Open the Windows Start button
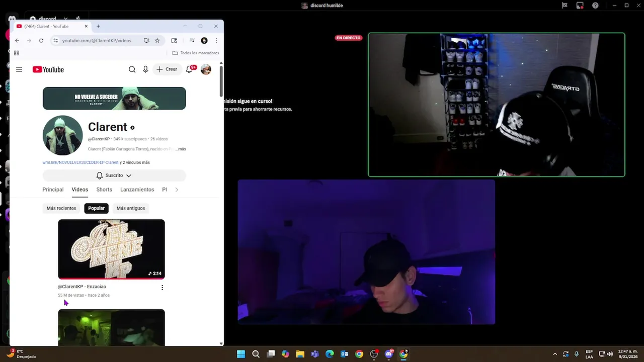Image resolution: width=644 pixels, height=362 pixels. point(241,354)
